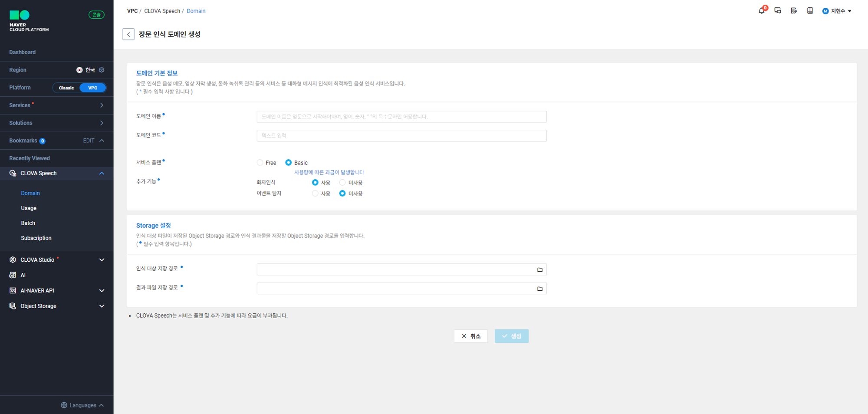Click the Languages globe icon
This screenshot has height=414, width=868.
(64, 405)
